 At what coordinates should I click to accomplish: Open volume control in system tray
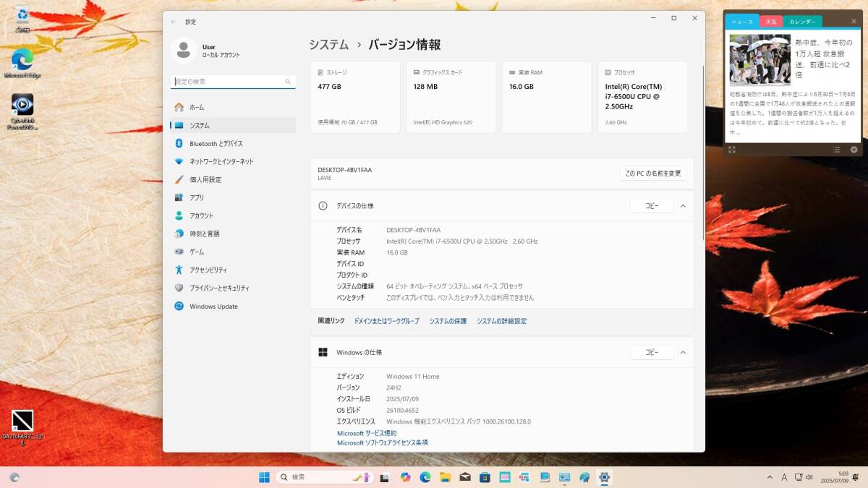(809, 477)
